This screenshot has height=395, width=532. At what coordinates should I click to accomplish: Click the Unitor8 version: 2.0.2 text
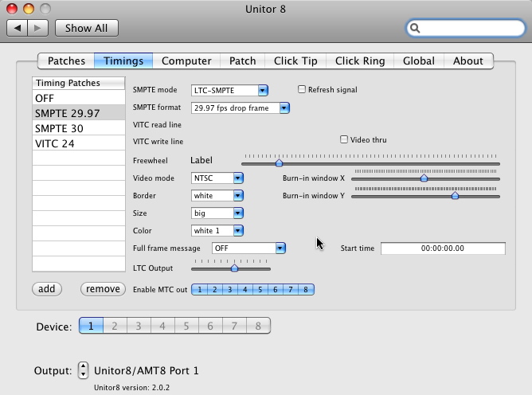pos(131,388)
